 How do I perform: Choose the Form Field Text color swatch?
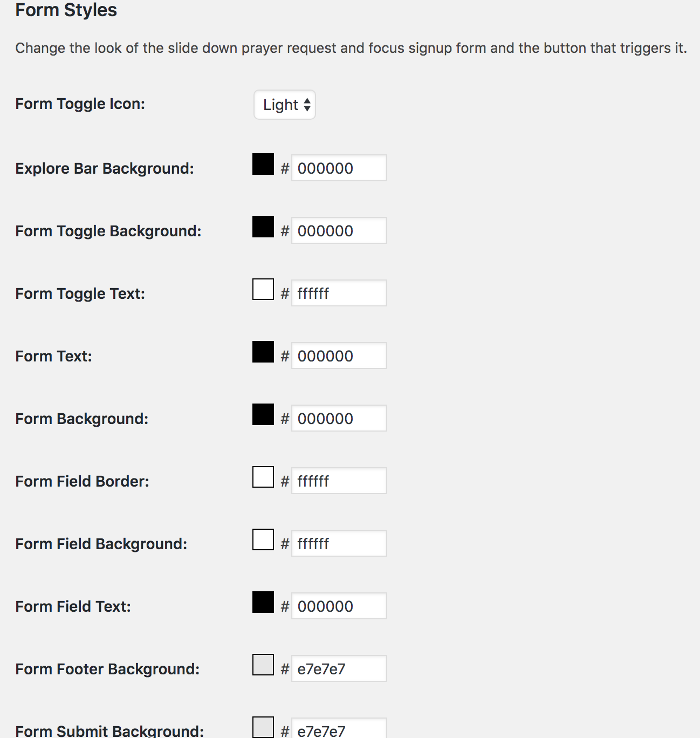[263, 602]
